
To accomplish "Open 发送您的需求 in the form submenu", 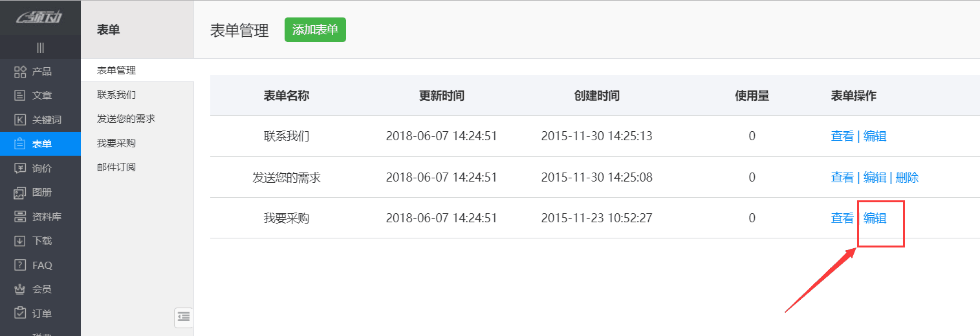I will pos(126,119).
